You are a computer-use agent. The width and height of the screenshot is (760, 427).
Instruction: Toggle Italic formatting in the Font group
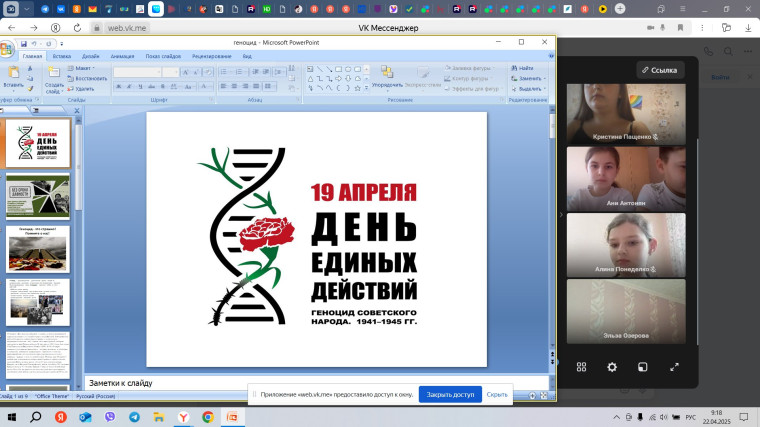coord(129,87)
